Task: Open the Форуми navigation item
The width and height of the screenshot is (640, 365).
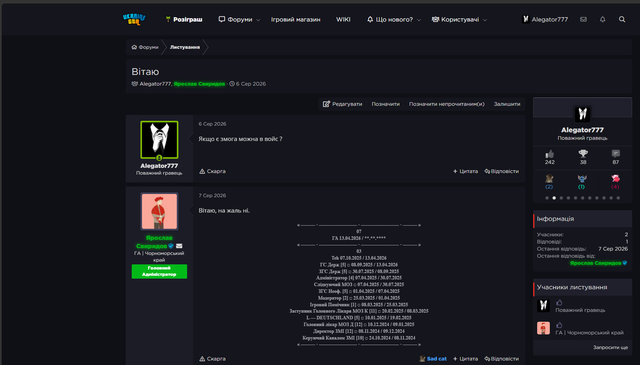Action: point(236,19)
